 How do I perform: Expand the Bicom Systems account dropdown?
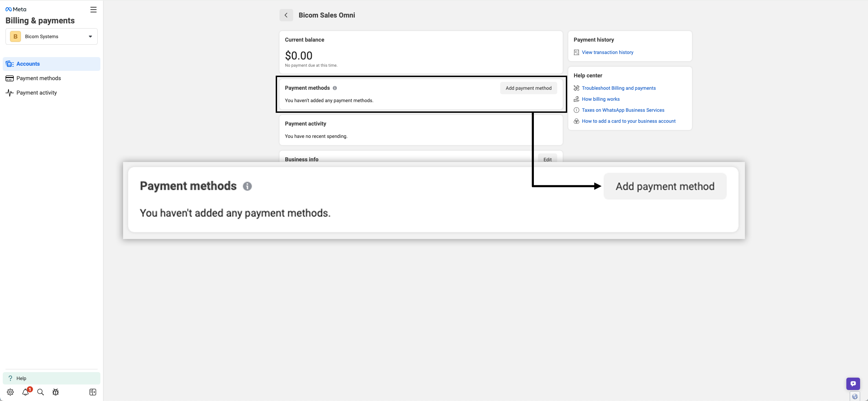tap(52, 36)
